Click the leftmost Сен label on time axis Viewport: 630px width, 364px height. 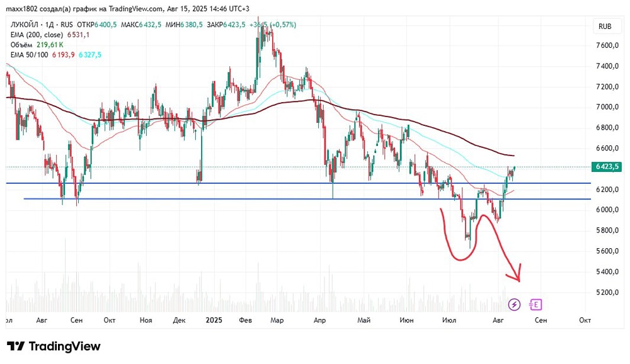(76, 320)
